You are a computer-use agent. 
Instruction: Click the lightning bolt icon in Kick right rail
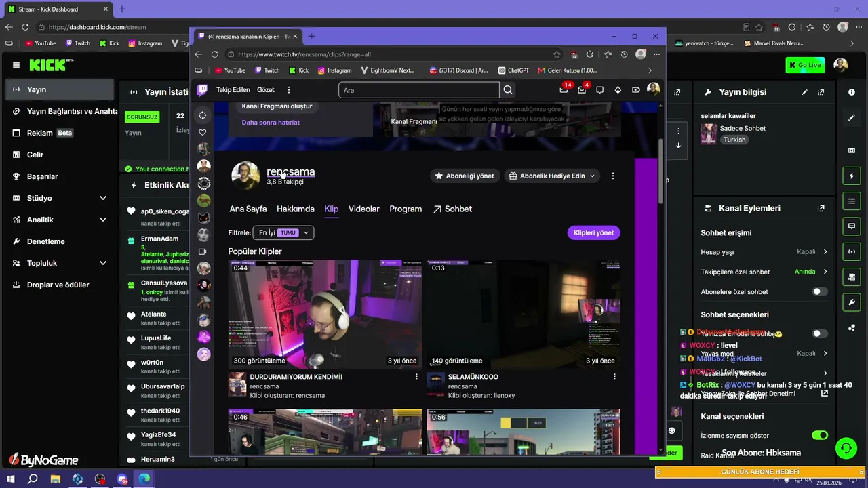pyautogui.click(x=852, y=176)
